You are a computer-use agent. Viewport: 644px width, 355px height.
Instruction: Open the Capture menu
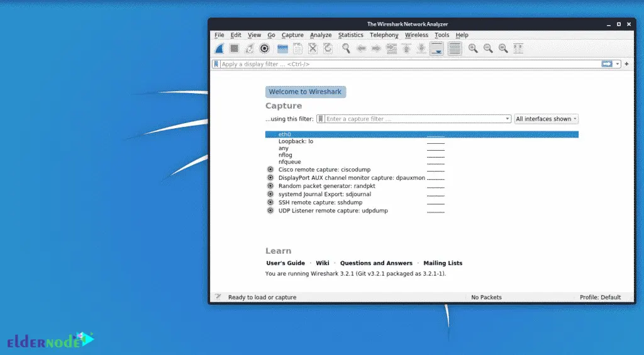pyautogui.click(x=292, y=35)
